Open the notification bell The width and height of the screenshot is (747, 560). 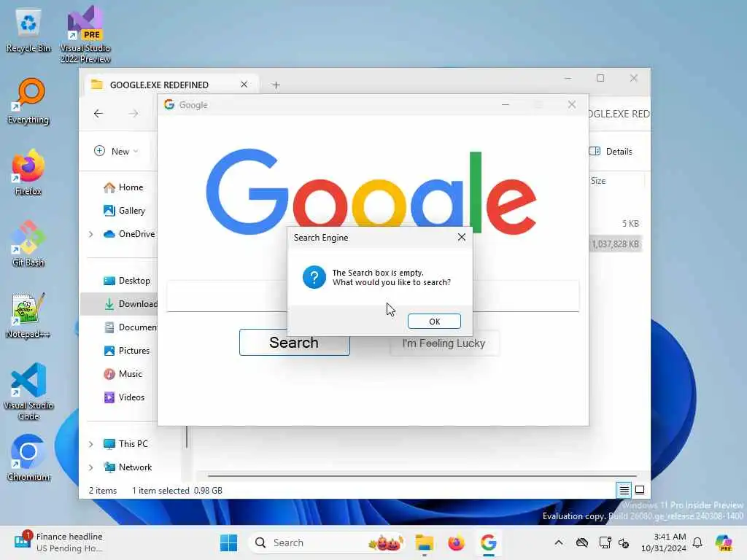coord(697,542)
